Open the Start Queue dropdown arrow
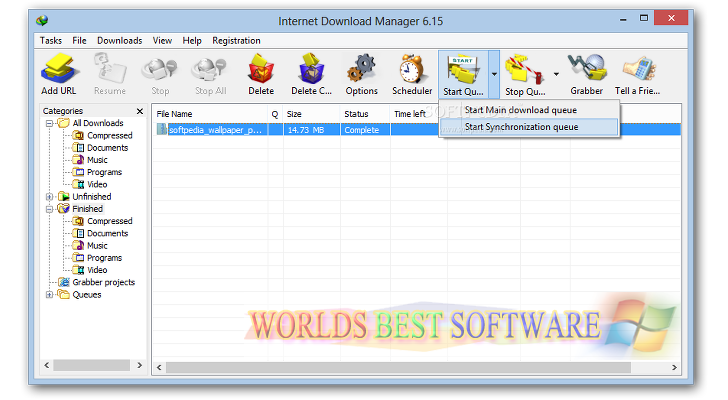The width and height of the screenshot is (728, 400). (494, 74)
